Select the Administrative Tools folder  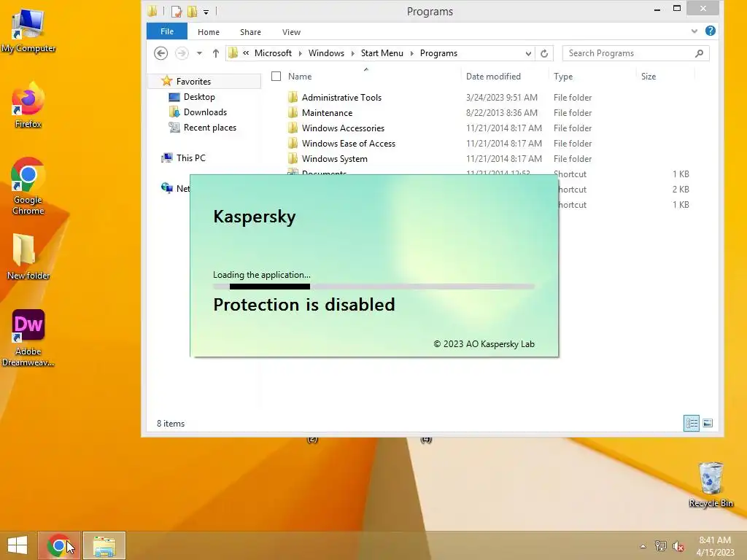pyautogui.click(x=341, y=98)
